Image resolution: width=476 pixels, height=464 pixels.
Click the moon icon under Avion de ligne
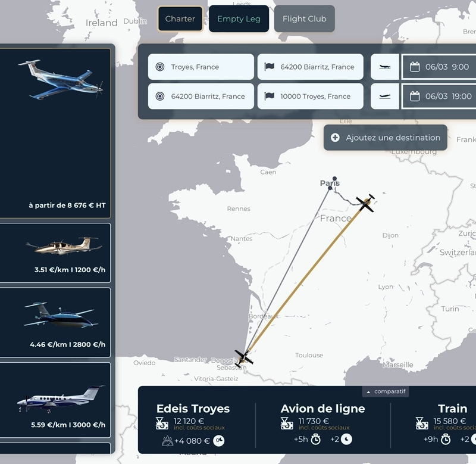pyautogui.click(x=346, y=439)
